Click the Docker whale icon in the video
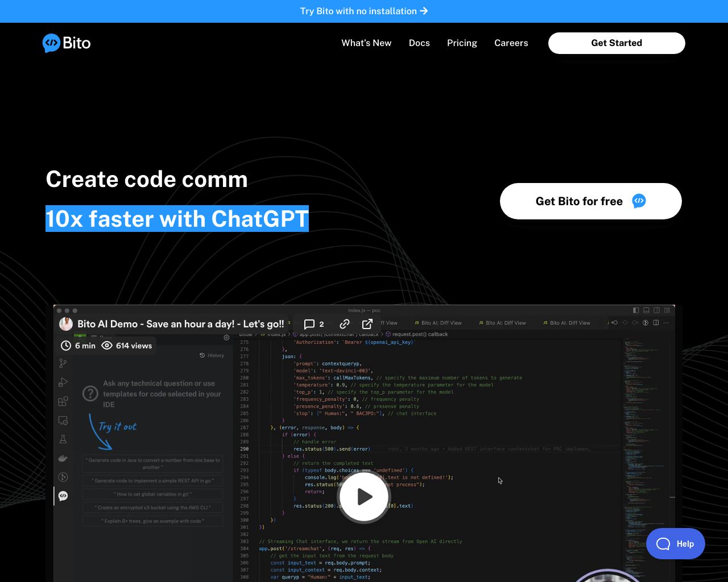The width and height of the screenshot is (728, 582). pyautogui.click(x=63, y=458)
